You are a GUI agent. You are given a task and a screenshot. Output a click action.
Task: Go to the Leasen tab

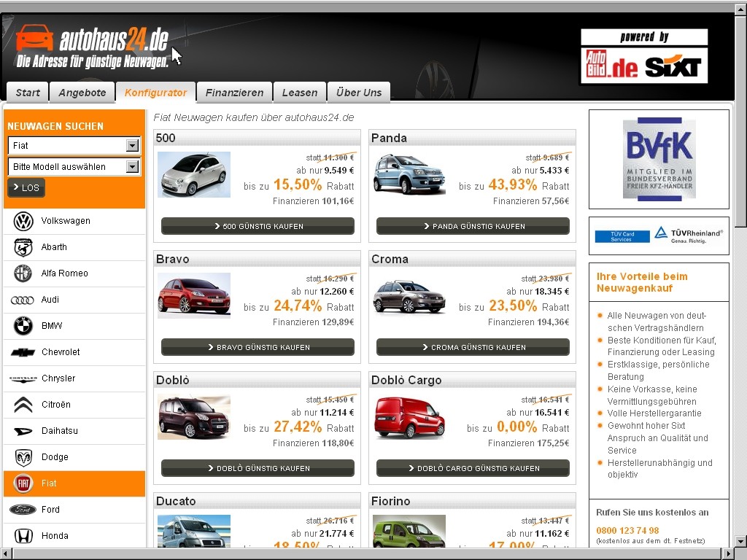[x=300, y=93]
